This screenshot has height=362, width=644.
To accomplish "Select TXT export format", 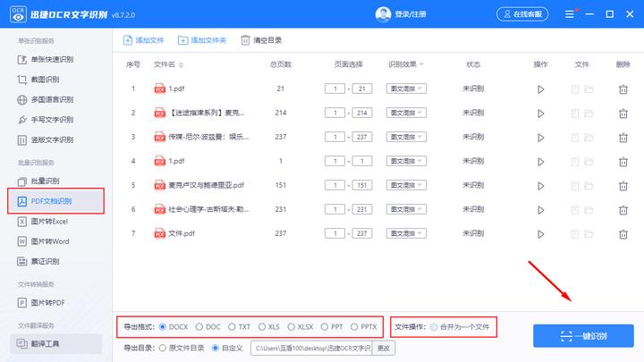I will (232, 327).
